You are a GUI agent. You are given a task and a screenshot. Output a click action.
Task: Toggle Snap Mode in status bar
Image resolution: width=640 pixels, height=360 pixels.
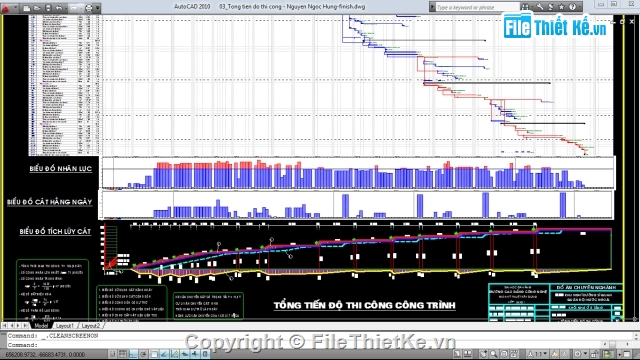point(112,354)
